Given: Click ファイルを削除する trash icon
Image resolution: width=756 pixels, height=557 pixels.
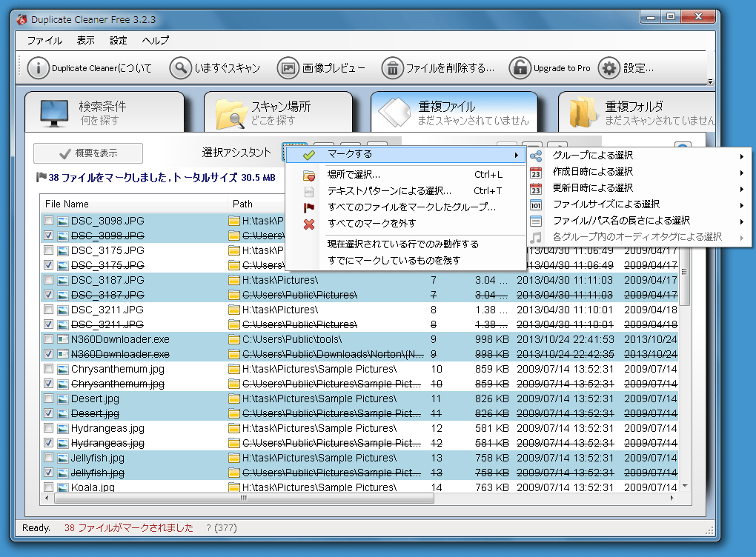Looking at the screenshot, I should pyautogui.click(x=393, y=68).
